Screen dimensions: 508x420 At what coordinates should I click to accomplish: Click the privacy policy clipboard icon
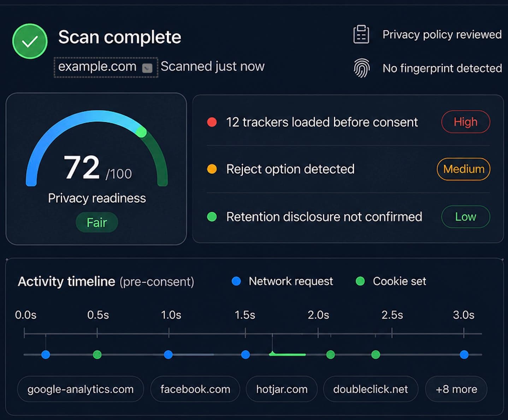tap(361, 34)
